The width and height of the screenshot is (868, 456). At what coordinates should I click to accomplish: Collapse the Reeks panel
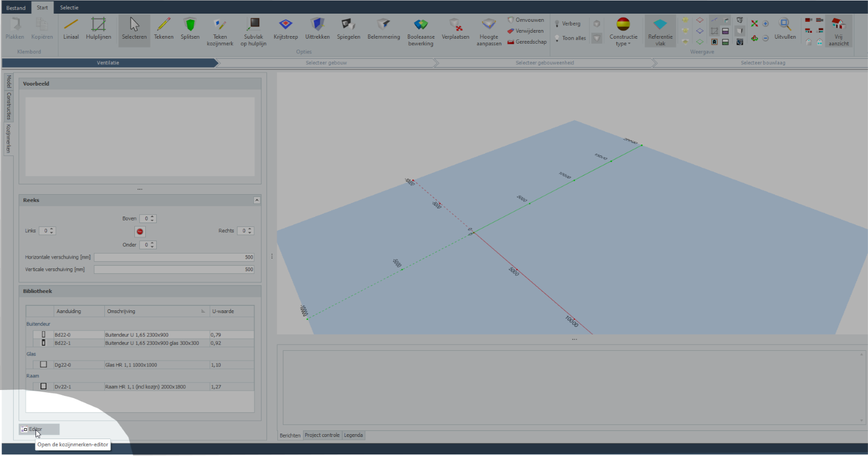coord(257,200)
